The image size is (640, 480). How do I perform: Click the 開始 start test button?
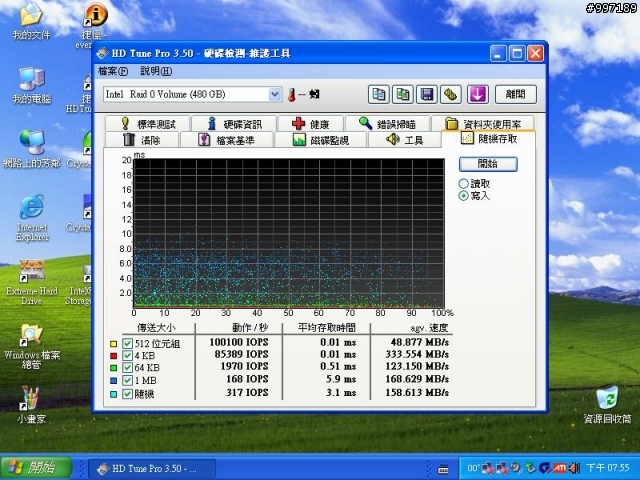point(488,164)
